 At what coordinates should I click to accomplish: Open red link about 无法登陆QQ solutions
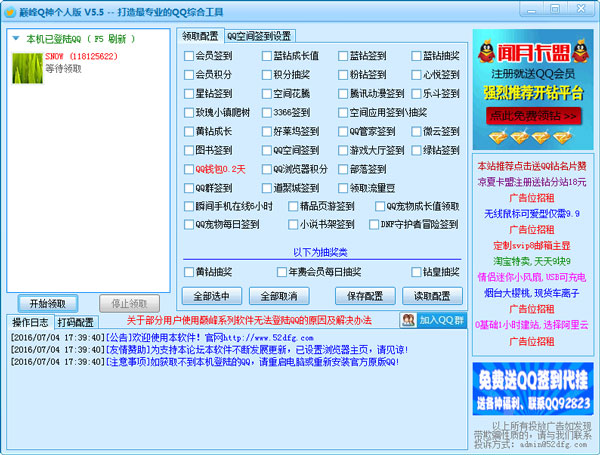coord(249,320)
